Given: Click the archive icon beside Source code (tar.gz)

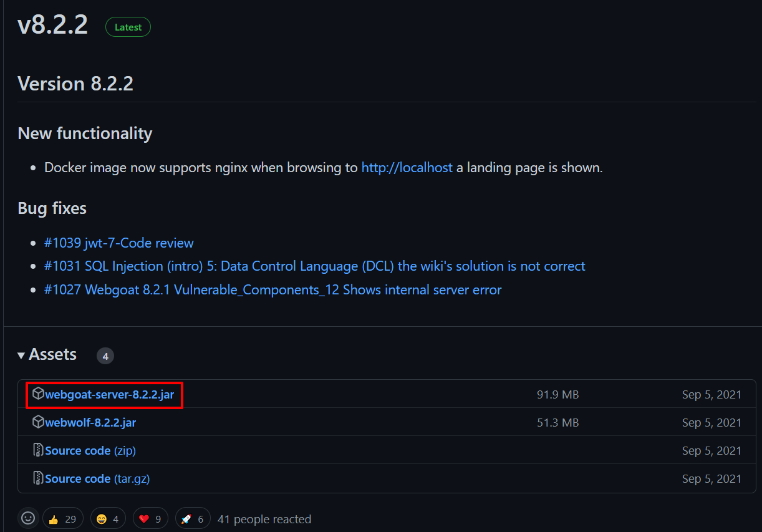Looking at the screenshot, I should coord(39,478).
